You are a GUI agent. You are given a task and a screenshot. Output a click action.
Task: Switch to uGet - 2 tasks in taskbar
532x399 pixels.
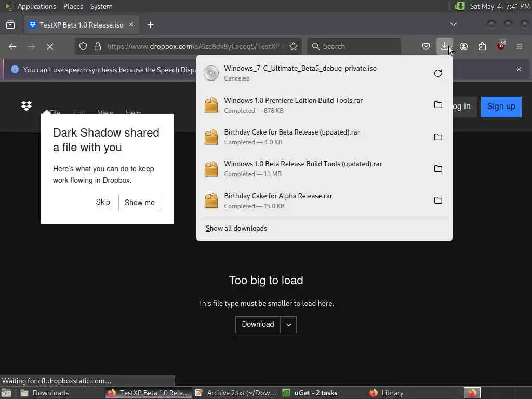323,393
